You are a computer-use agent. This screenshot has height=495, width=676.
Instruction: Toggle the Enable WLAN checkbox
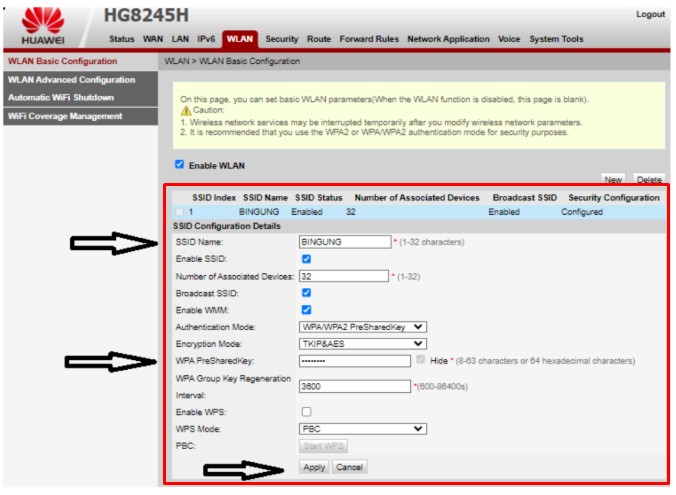pyautogui.click(x=179, y=164)
